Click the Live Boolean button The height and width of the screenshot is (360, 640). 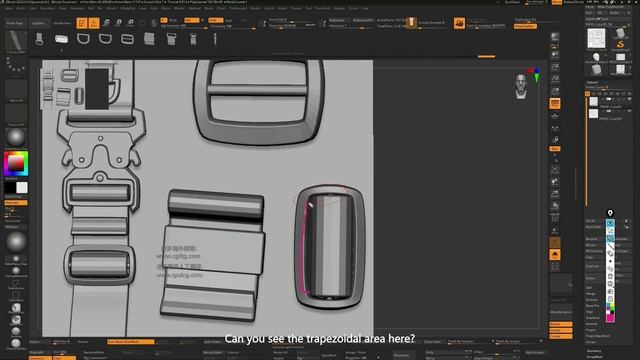click(62, 23)
